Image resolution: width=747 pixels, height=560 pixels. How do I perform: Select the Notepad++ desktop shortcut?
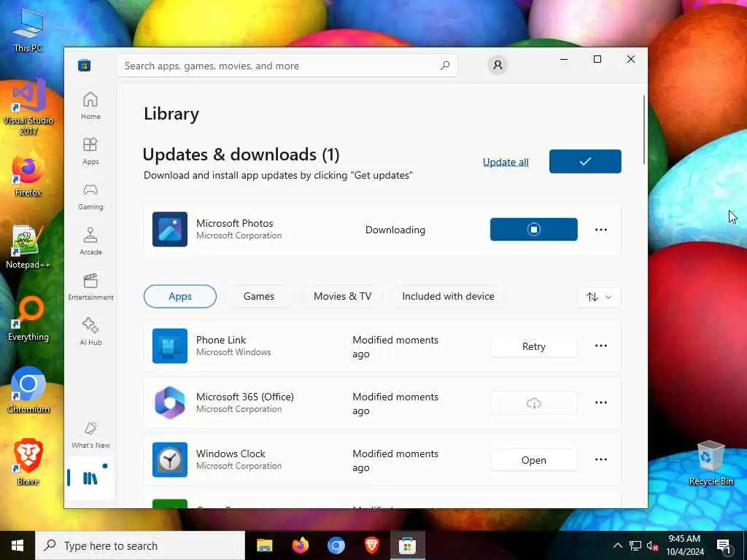tap(28, 246)
